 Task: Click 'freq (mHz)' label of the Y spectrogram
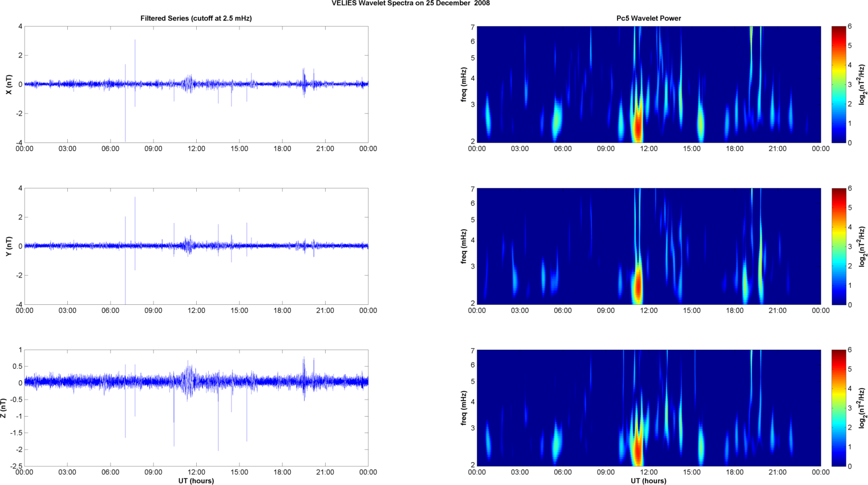coord(464,246)
